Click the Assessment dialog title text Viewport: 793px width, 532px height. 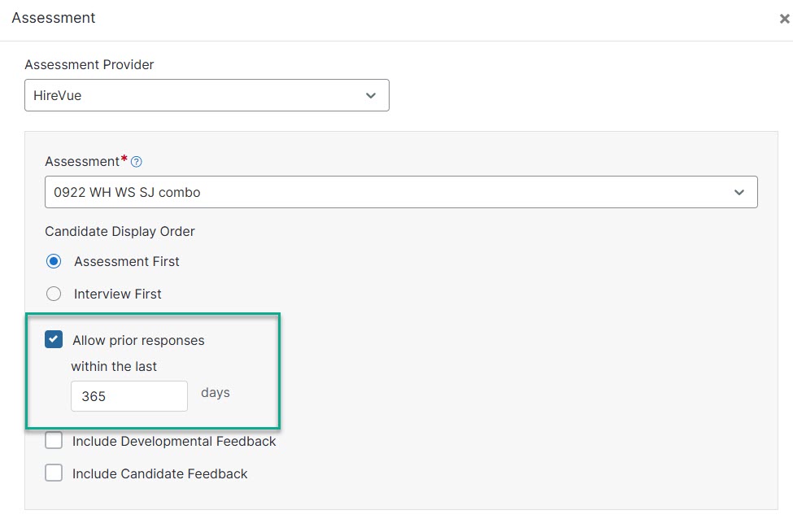click(x=54, y=18)
